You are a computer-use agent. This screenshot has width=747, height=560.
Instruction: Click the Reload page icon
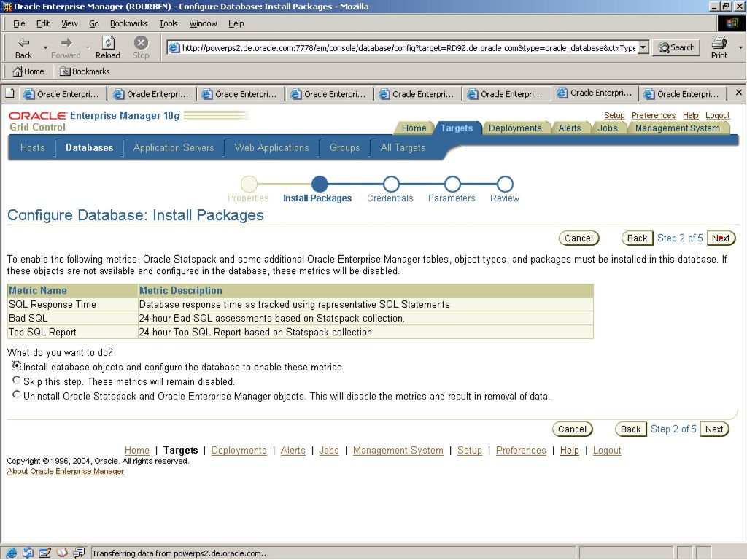click(108, 42)
